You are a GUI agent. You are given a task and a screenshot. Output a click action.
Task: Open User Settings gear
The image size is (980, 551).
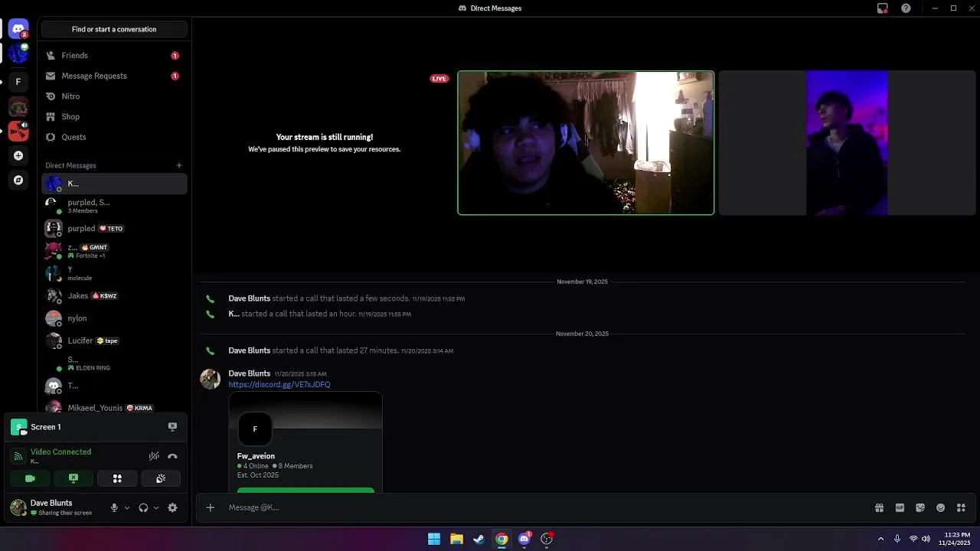click(x=172, y=507)
